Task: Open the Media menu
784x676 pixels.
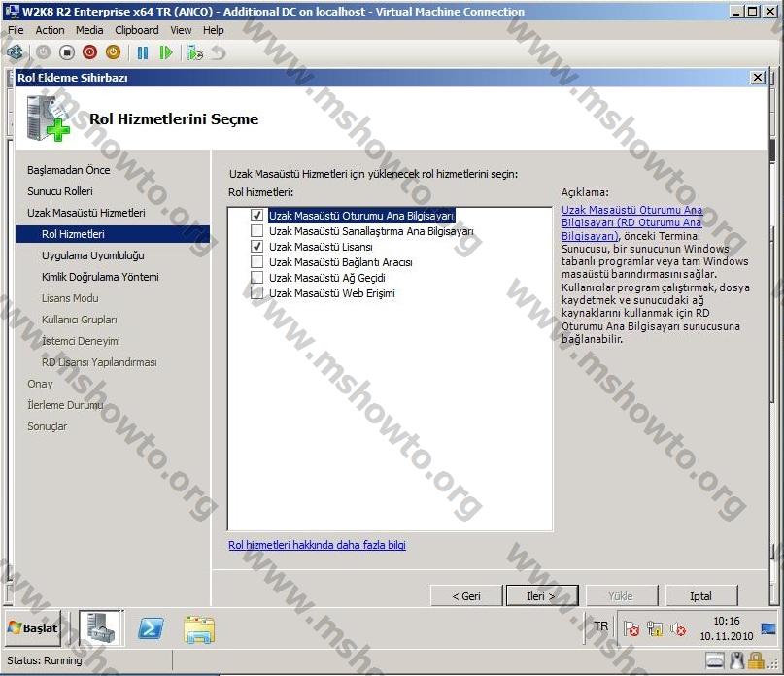Action: click(89, 30)
